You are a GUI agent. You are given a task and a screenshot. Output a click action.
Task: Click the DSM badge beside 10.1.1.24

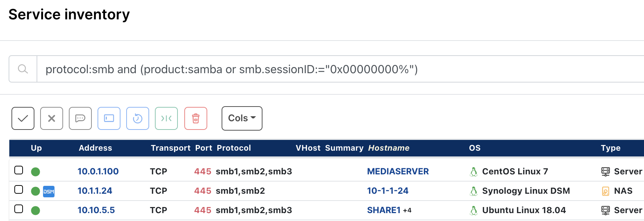click(x=48, y=191)
